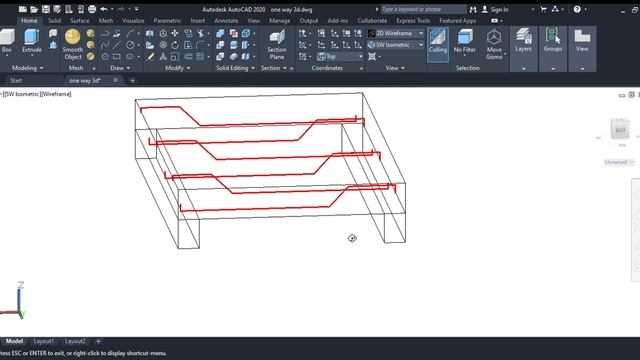The width and height of the screenshot is (640, 360).
Task: Click the solid Intersect icon
Action: (x=220, y=56)
